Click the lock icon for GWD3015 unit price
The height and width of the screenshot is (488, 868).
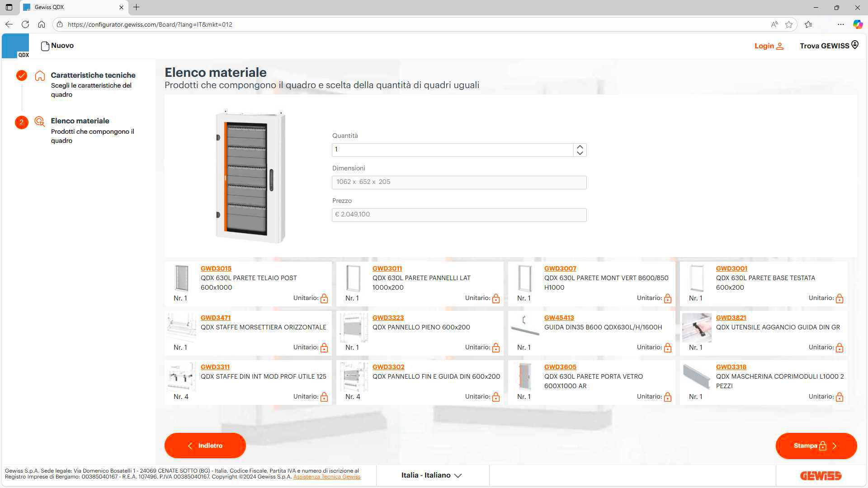coord(324,299)
